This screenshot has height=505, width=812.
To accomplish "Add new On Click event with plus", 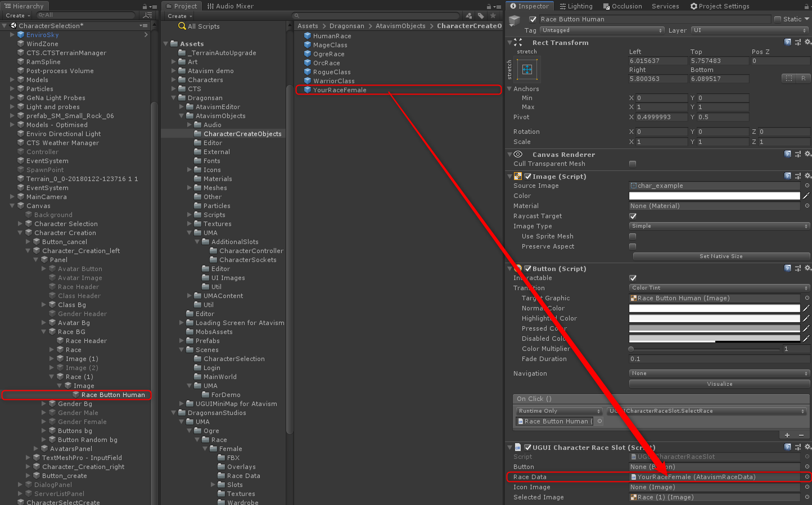I will (x=787, y=435).
